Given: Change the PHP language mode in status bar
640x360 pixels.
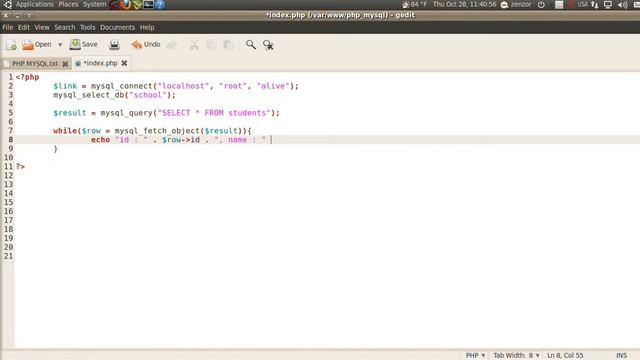Looking at the screenshot, I should pyautogui.click(x=475, y=355).
